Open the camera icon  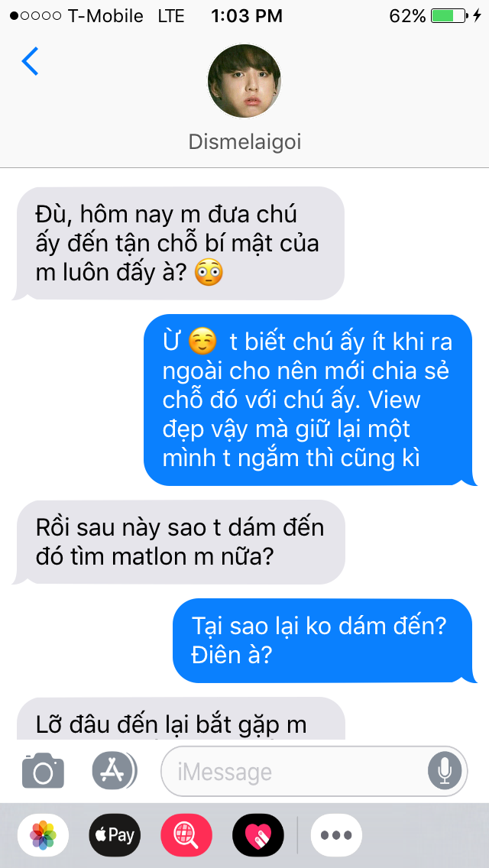[44, 771]
